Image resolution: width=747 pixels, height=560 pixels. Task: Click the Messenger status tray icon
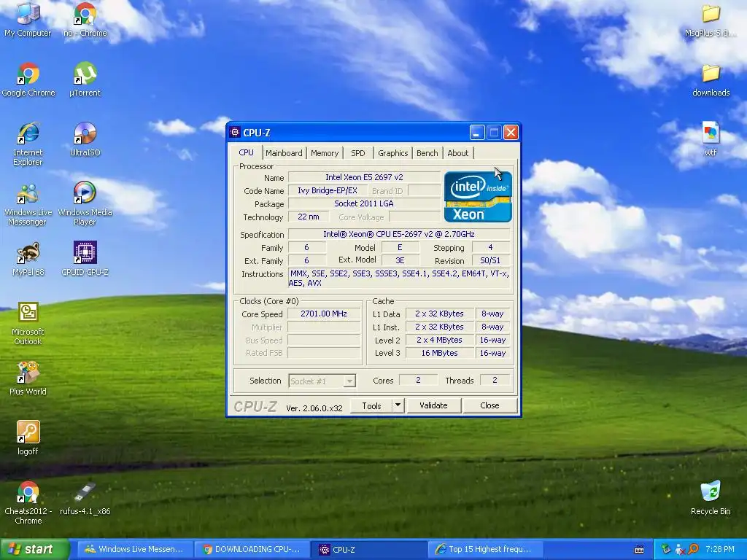(679, 549)
